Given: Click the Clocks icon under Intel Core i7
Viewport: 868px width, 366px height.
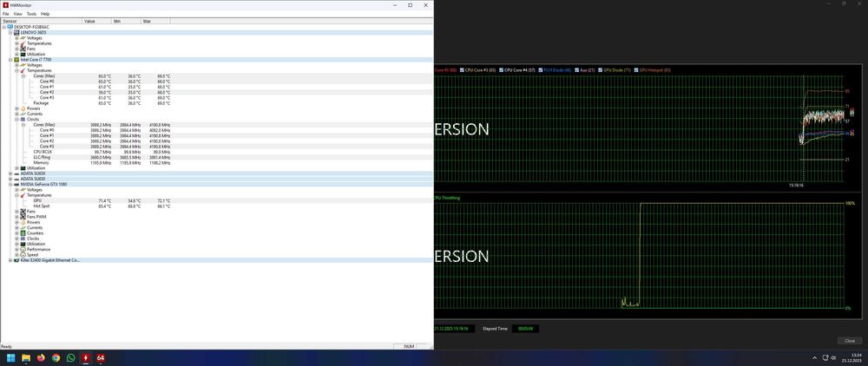Looking at the screenshot, I should click(x=23, y=120).
